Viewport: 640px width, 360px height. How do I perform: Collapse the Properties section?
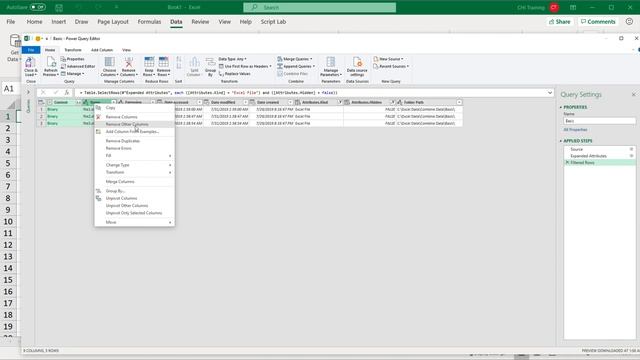pyautogui.click(x=561, y=107)
